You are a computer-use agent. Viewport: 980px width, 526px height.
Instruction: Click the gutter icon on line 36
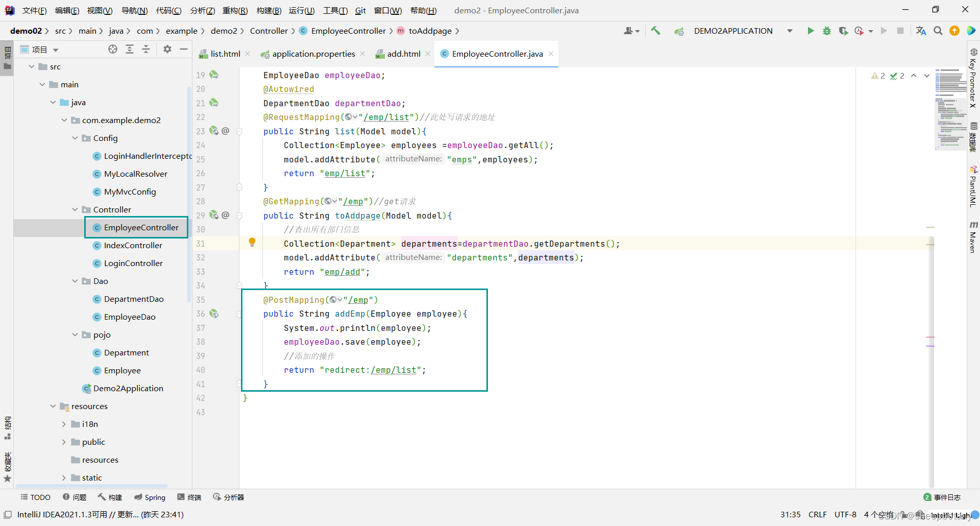pos(214,314)
